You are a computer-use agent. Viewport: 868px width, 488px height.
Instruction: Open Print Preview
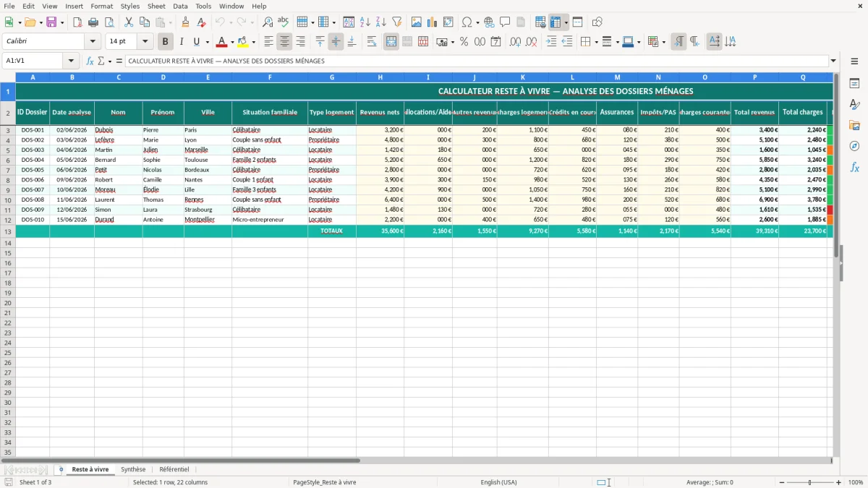click(x=108, y=22)
